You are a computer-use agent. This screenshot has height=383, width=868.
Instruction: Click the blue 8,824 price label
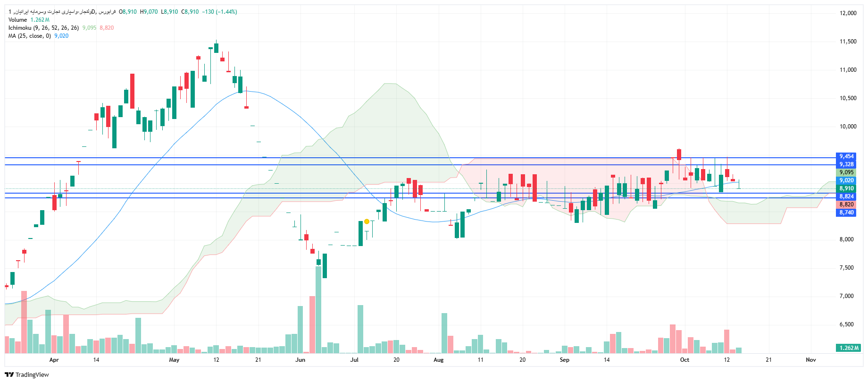846,196
